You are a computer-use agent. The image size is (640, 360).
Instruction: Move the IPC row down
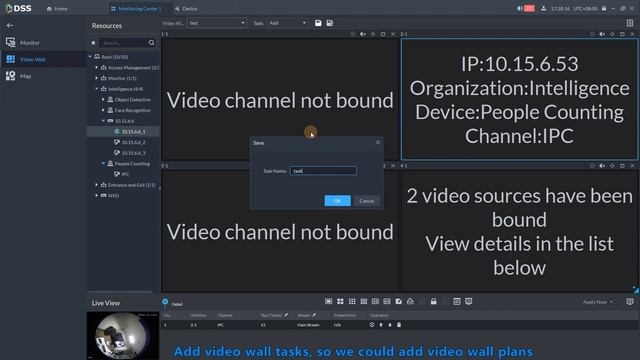[x=390, y=325]
